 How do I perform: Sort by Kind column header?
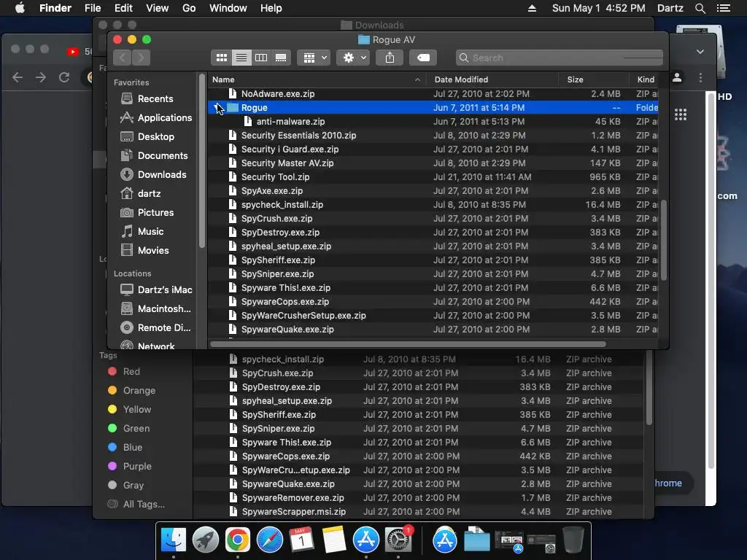pyautogui.click(x=646, y=79)
